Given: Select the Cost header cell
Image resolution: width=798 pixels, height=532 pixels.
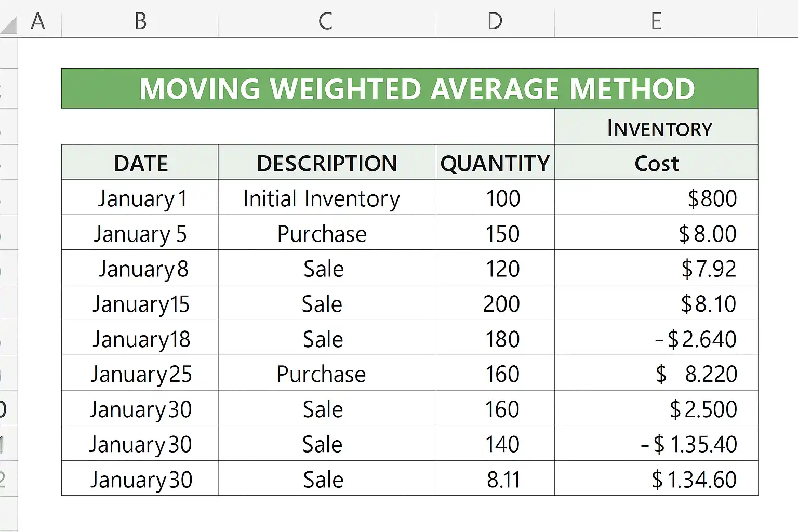Looking at the screenshot, I should pyautogui.click(x=656, y=163).
